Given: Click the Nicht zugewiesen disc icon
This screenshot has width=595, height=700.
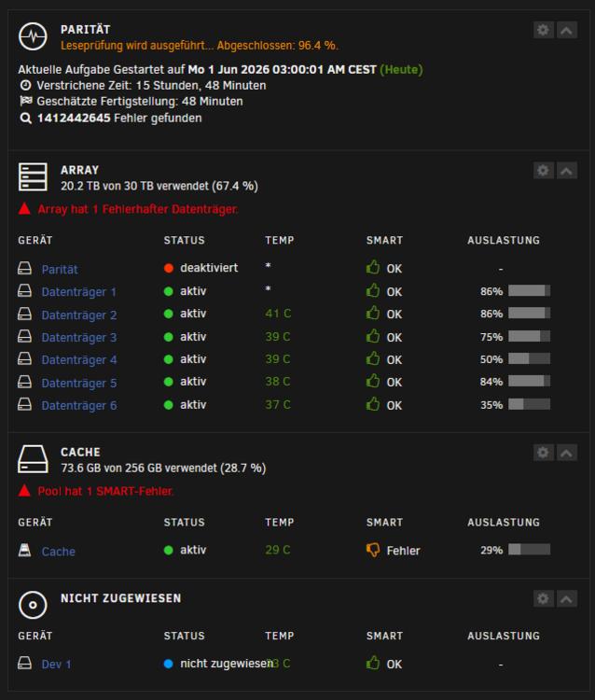Looking at the screenshot, I should point(33,605).
